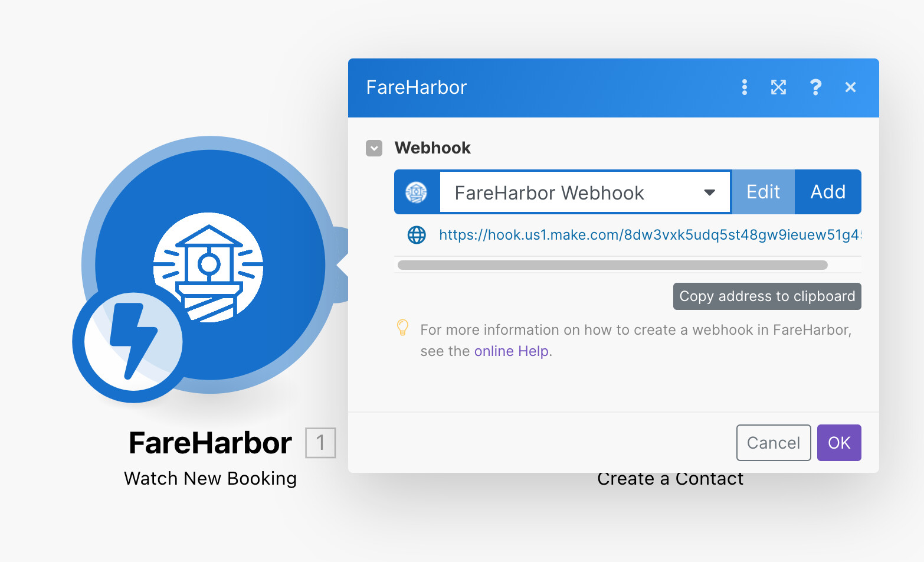Select the hook.us1.make.com webhook URL
Screen dimensions: 924x562
coord(650,235)
